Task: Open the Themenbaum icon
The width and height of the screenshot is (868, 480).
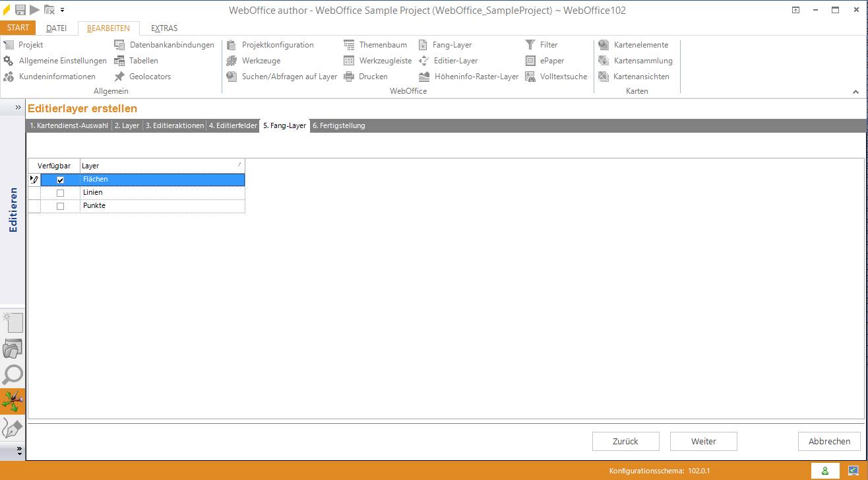Action: (x=349, y=45)
